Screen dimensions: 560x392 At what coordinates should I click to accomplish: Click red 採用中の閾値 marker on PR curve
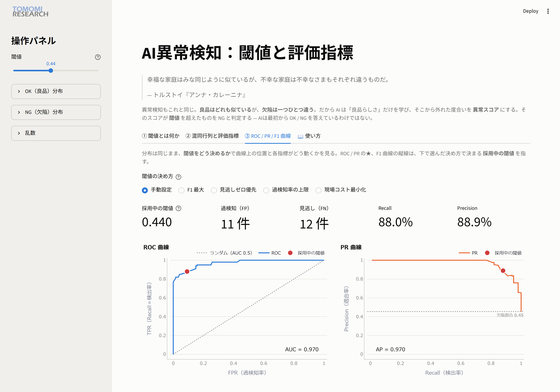coord(503,270)
